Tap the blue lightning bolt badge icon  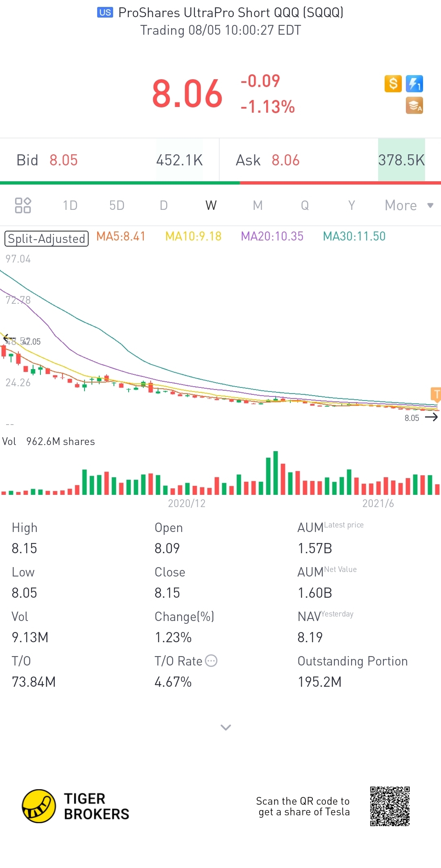pyautogui.click(x=414, y=84)
